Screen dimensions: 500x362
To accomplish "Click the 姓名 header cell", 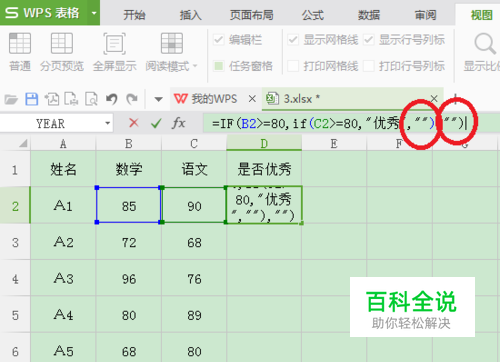I will [63, 169].
